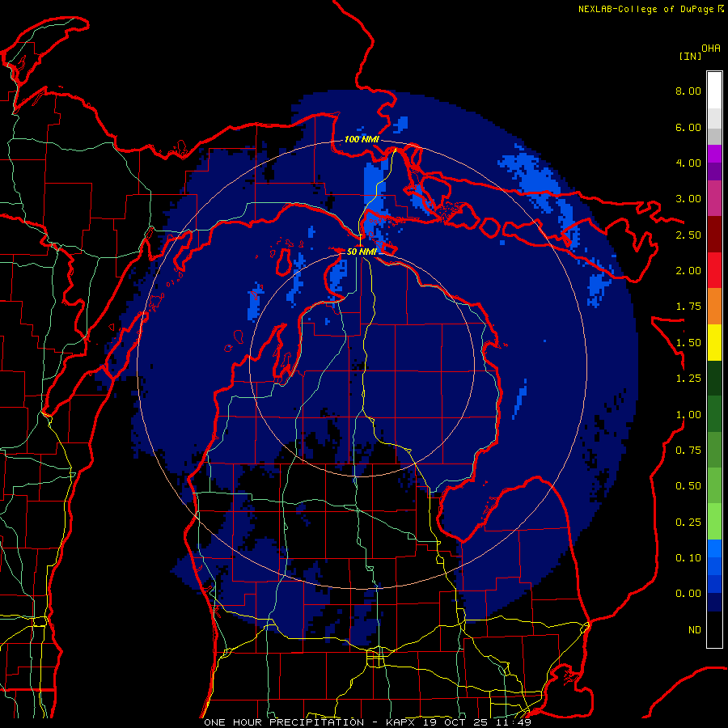The image size is (728, 728).
Task: Click the 2.00 legend value
Action: pos(688,271)
